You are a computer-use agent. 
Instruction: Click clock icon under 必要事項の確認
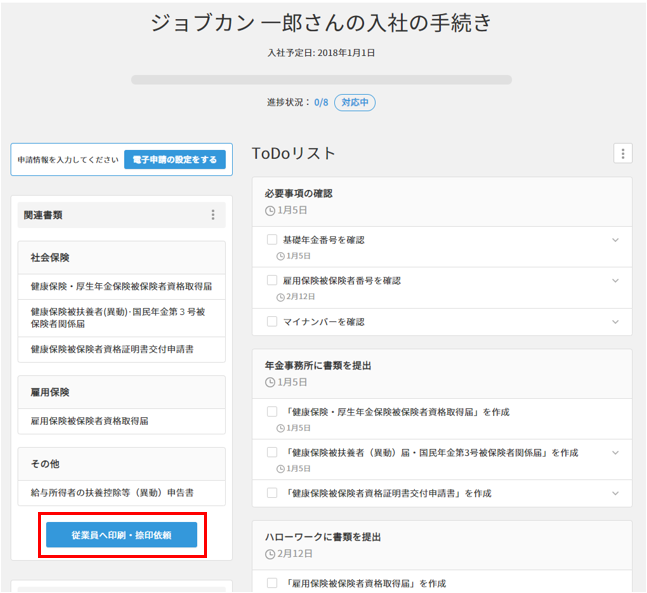pyautogui.click(x=270, y=211)
